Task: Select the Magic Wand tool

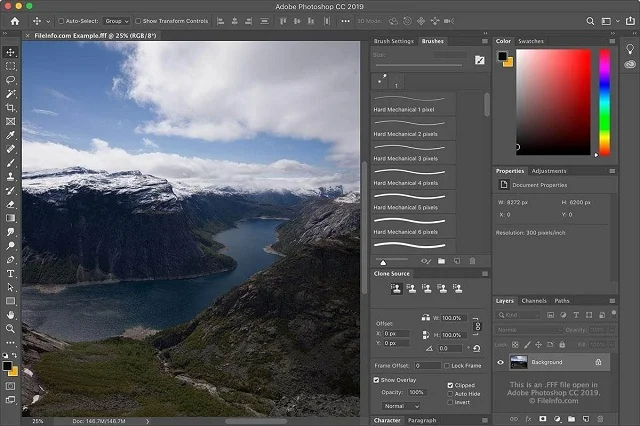Action: [10, 94]
